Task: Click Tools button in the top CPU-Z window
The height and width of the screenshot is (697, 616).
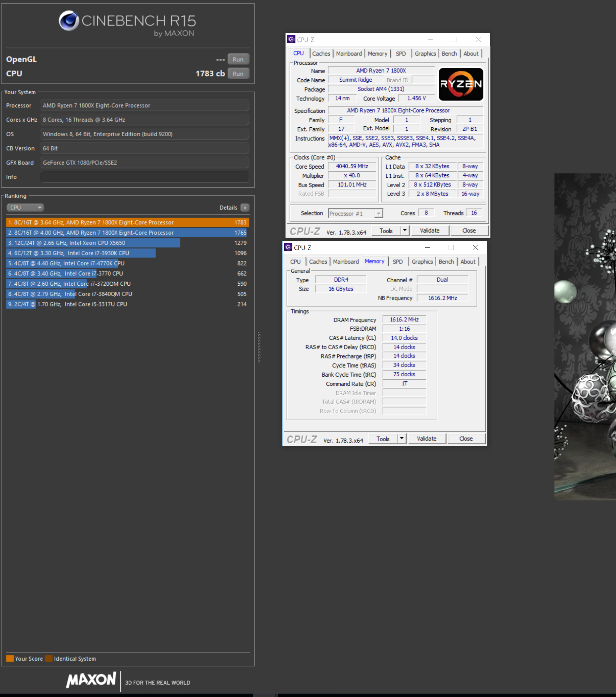Action: pos(386,231)
